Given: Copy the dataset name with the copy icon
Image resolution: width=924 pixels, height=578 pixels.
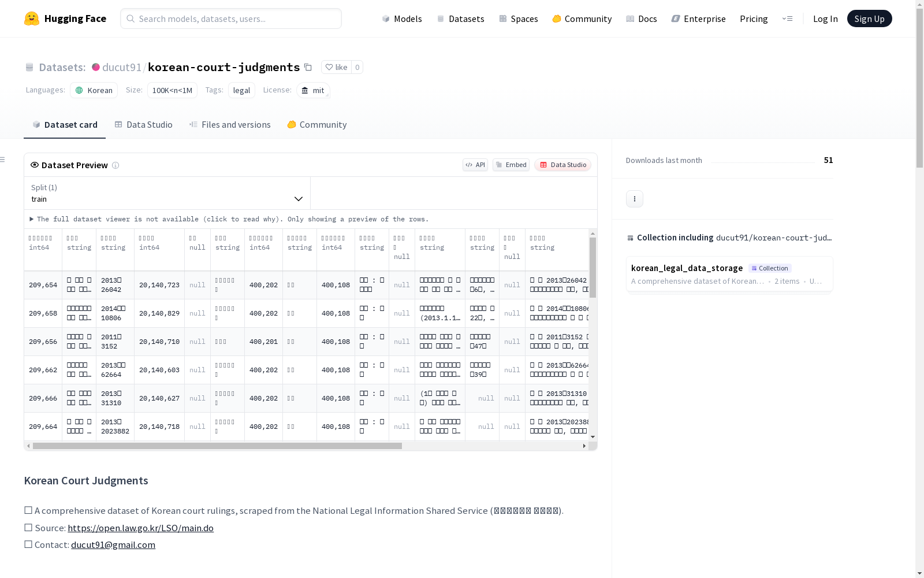Looking at the screenshot, I should coord(308,67).
